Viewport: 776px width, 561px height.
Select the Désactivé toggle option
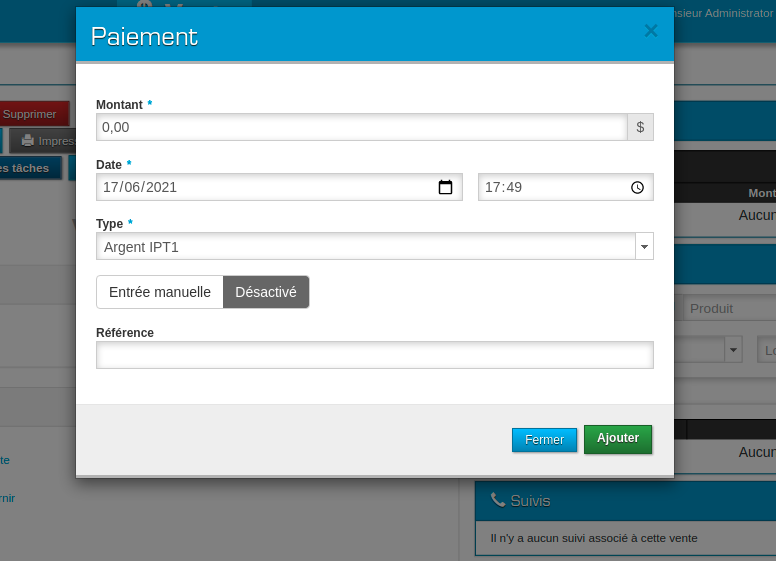pyautogui.click(x=266, y=292)
